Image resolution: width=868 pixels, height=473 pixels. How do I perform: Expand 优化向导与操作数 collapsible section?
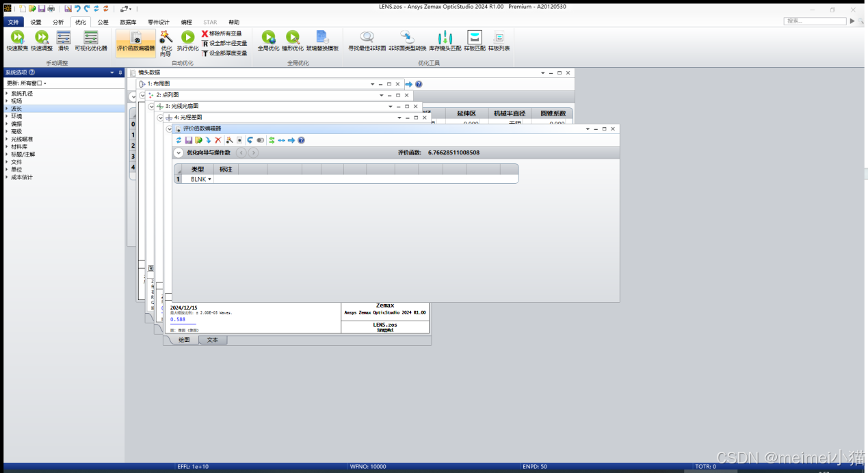pyautogui.click(x=179, y=152)
